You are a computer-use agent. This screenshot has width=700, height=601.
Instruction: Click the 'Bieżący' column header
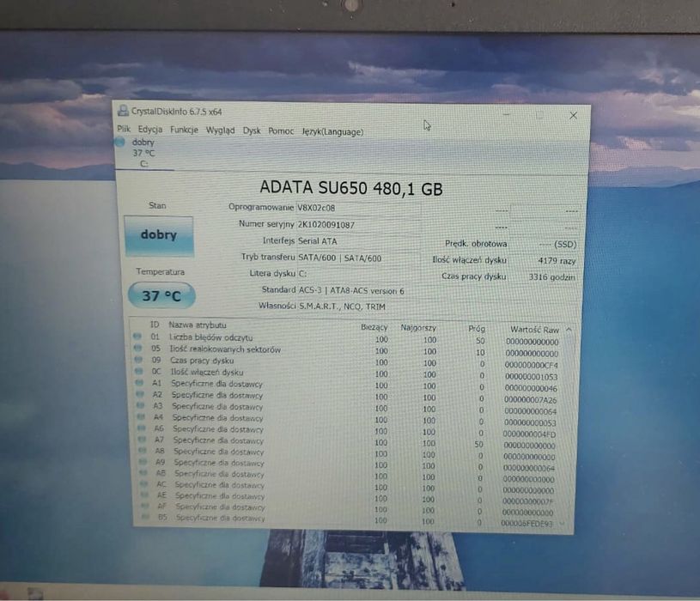coord(374,327)
